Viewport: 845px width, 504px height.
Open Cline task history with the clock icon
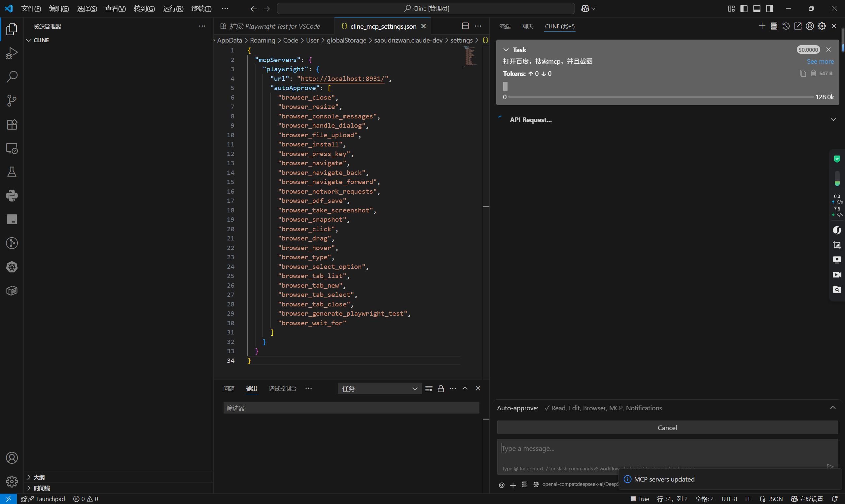coord(786,26)
